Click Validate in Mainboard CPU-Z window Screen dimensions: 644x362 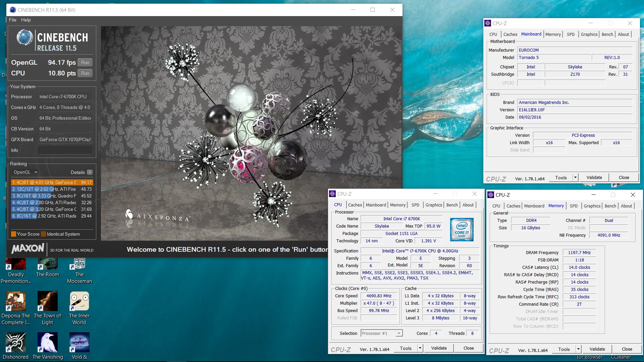pos(594,178)
